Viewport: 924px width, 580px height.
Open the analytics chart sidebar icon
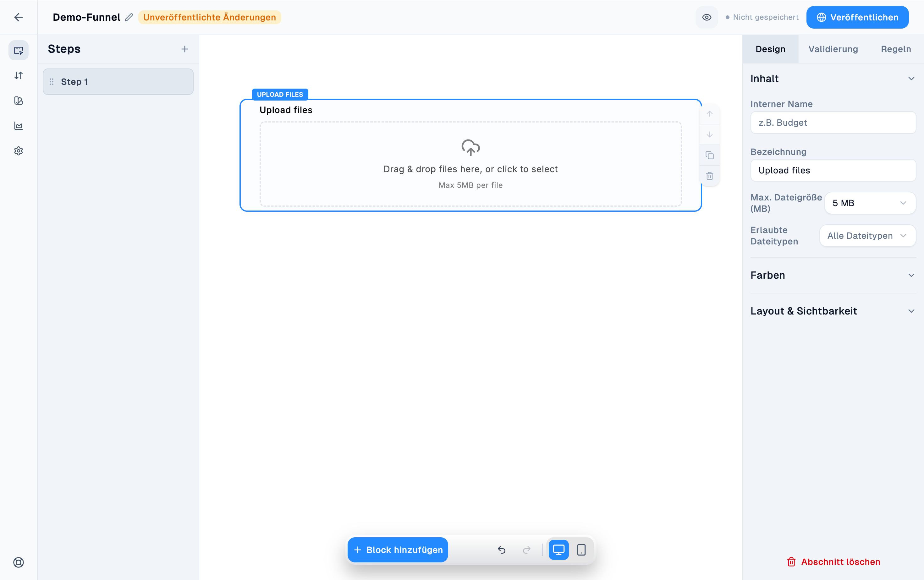(19, 126)
